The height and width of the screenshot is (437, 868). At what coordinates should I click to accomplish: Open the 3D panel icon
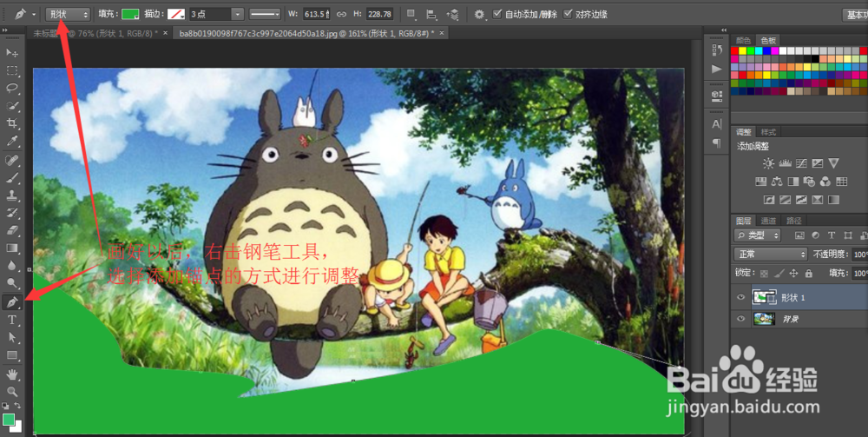click(x=717, y=96)
